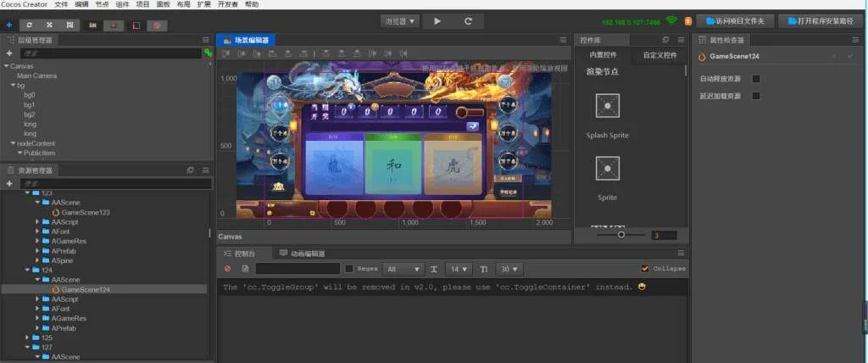Open the 编辑 menu
This screenshot has height=363, width=868.
click(x=81, y=4)
